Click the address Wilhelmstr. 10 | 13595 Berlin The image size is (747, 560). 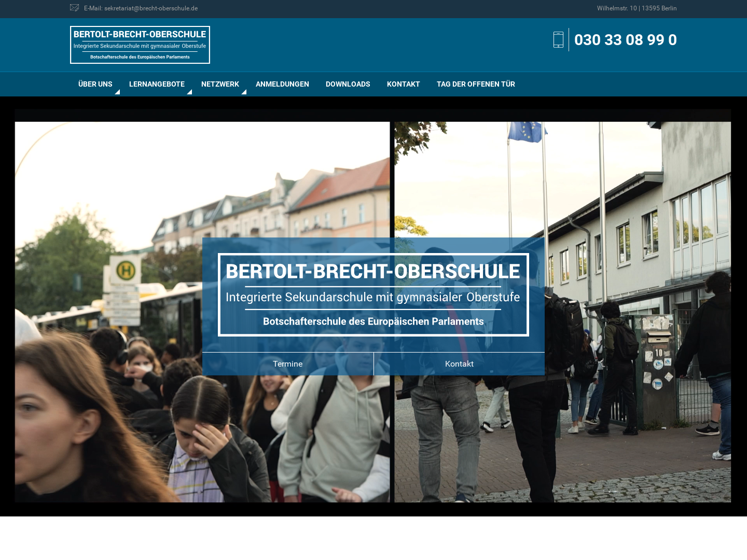[x=637, y=8]
